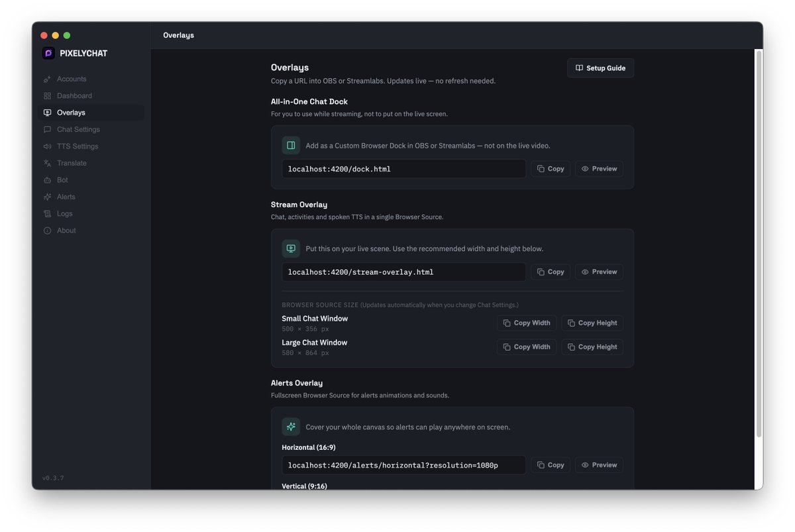Click the stream-overlay.html URL field
Viewport: 795px width, 532px height.
pyautogui.click(x=404, y=272)
